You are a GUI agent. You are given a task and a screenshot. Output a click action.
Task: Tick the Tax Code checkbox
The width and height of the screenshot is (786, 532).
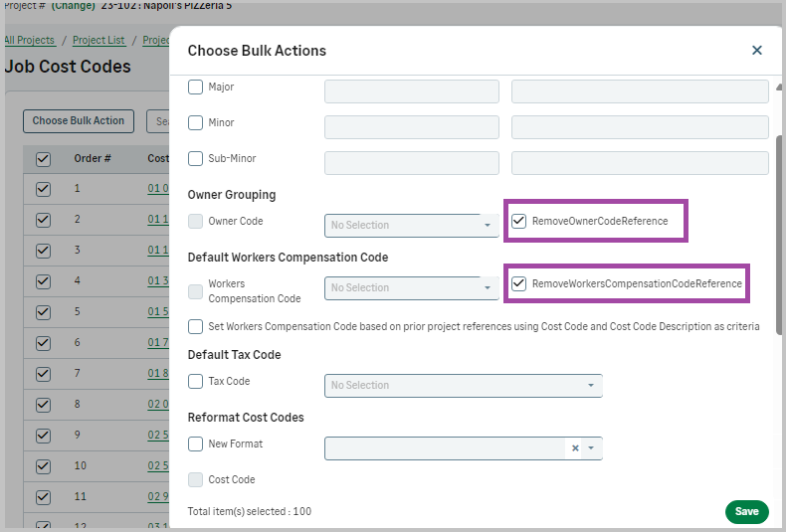click(195, 381)
